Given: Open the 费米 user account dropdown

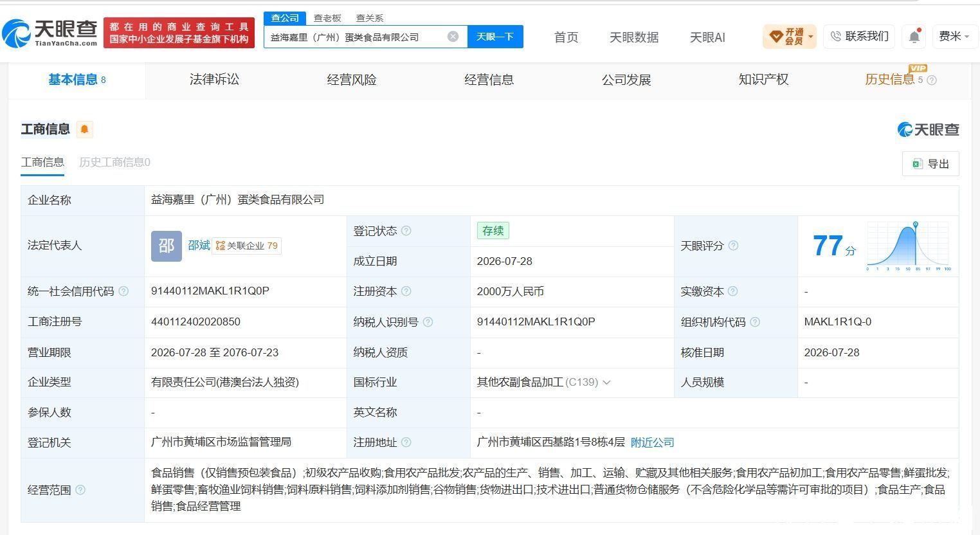Looking at the screenshot, I should coord(954,37).
